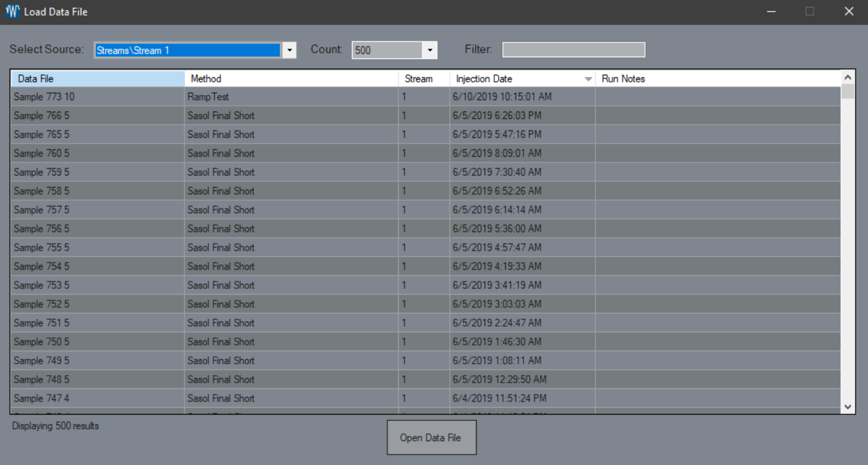Click the app logo icon in title bar
Screen dimensions: 868x465
click(x=12, y=11)
